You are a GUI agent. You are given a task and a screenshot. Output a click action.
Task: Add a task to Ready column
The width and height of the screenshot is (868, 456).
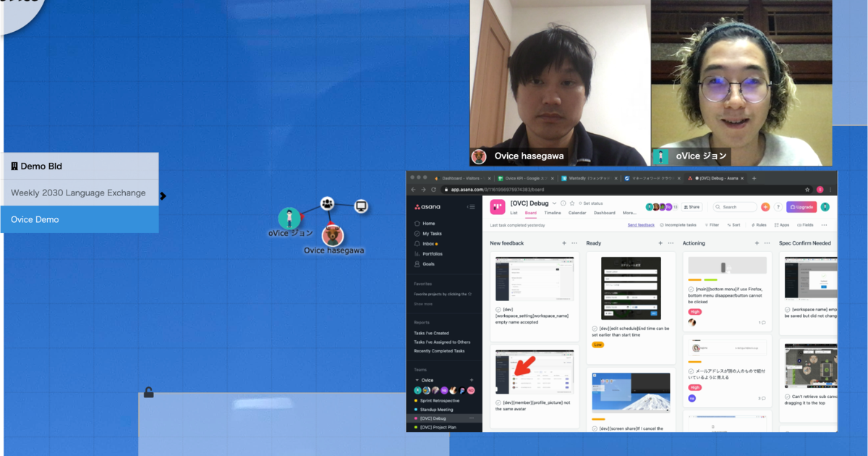point(660,243)
